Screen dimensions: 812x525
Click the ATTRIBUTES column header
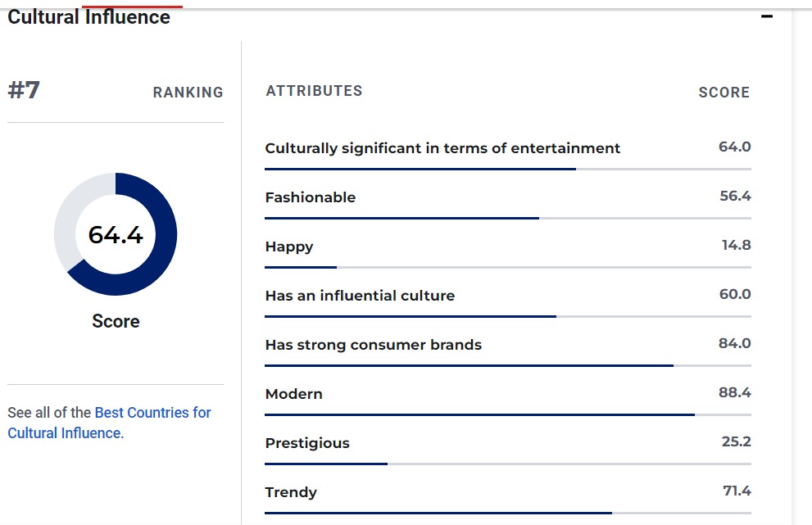click(x=314, y=91)
